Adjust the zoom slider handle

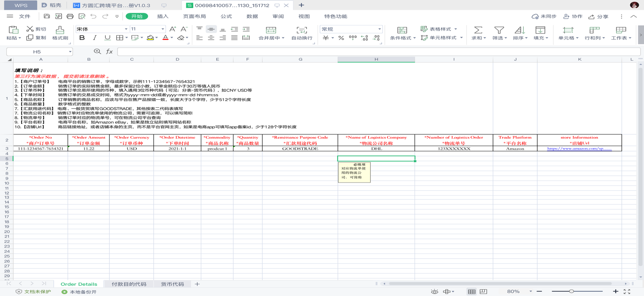571,291
